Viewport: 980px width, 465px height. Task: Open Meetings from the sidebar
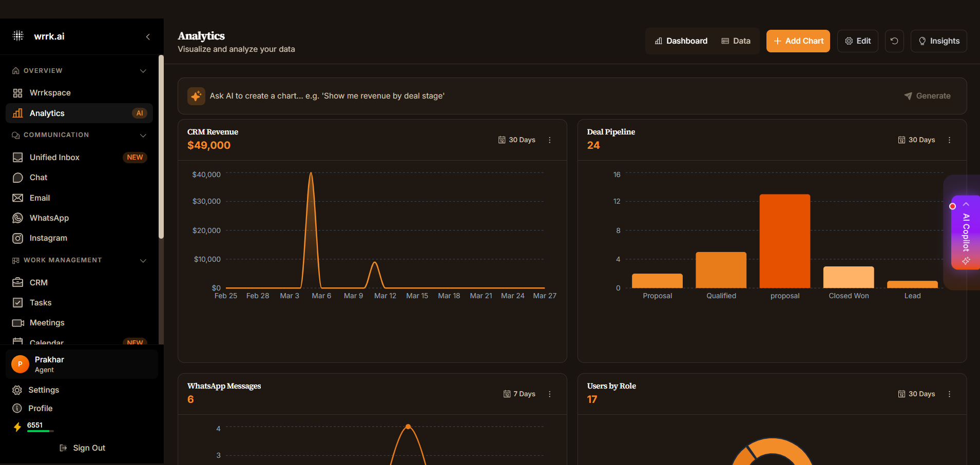47,323
